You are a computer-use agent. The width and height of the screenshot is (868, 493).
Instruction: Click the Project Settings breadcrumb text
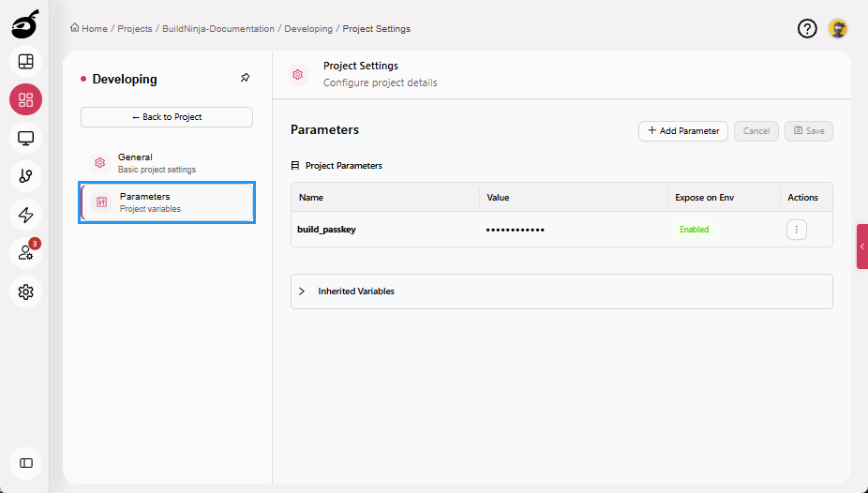(377, 29)
